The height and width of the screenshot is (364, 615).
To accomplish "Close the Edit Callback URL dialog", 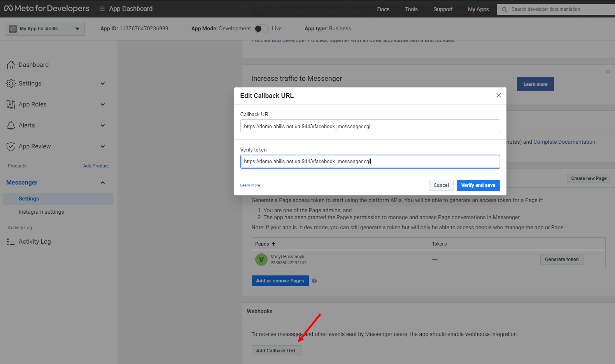I will [x=498, y=95].
